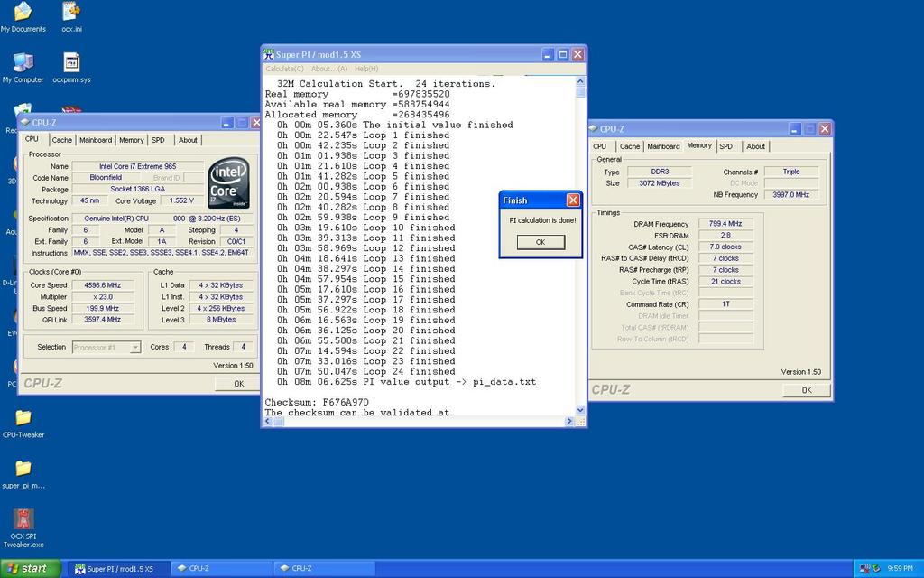Click the Cycle Time (tRAS) value '21 clocks'
The width and height of the screenshot is (924, 578).
coord(725,282)
